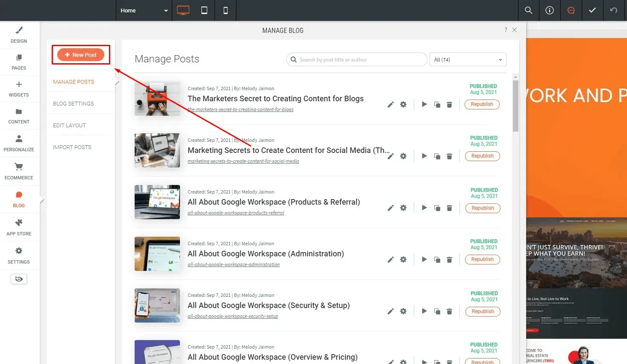
Task: Duplicate the Security & Setup post with copy icon
Action: 437,311
